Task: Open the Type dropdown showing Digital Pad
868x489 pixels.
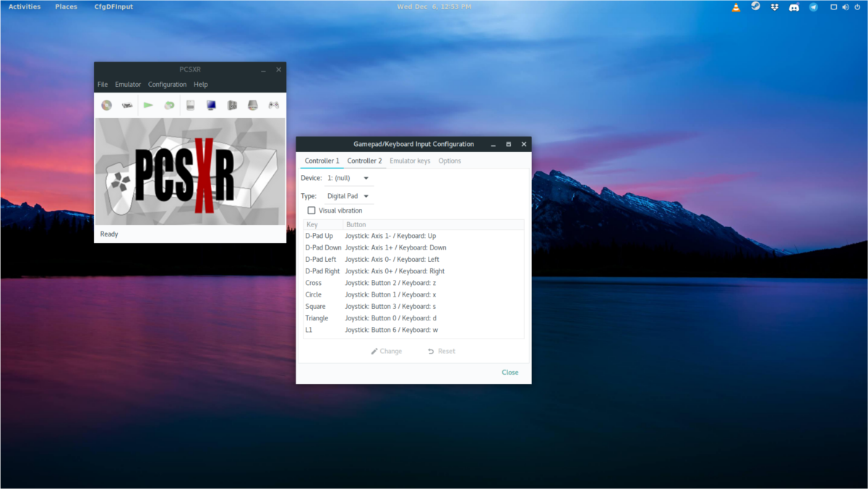Action: (349, 196)
